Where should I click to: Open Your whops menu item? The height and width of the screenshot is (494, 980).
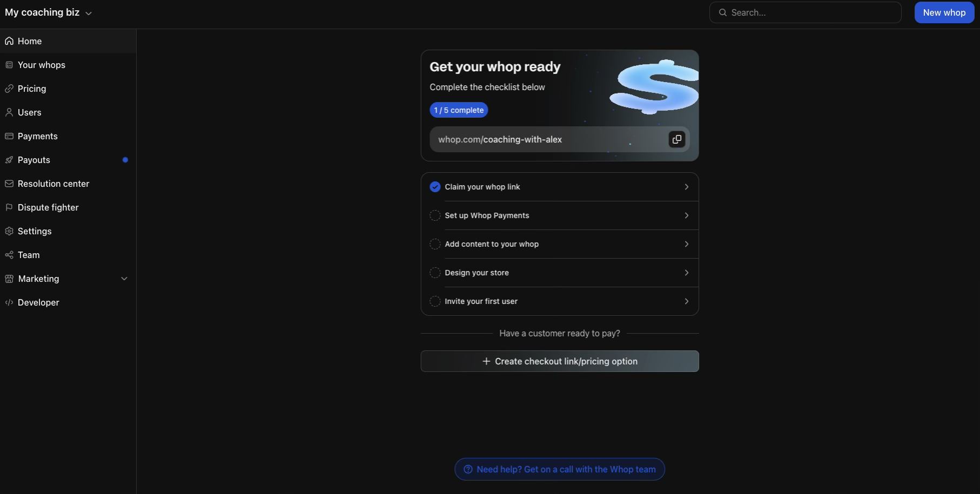click(x=68, y=65)
